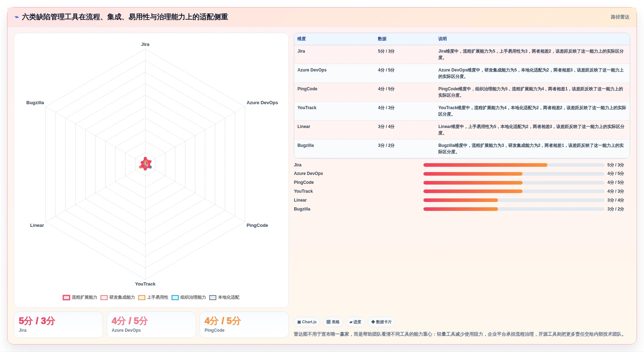The image size is (644, 352).
Task: Click the footnote paragraph about 雷达图
Action: tap(460, 334)
